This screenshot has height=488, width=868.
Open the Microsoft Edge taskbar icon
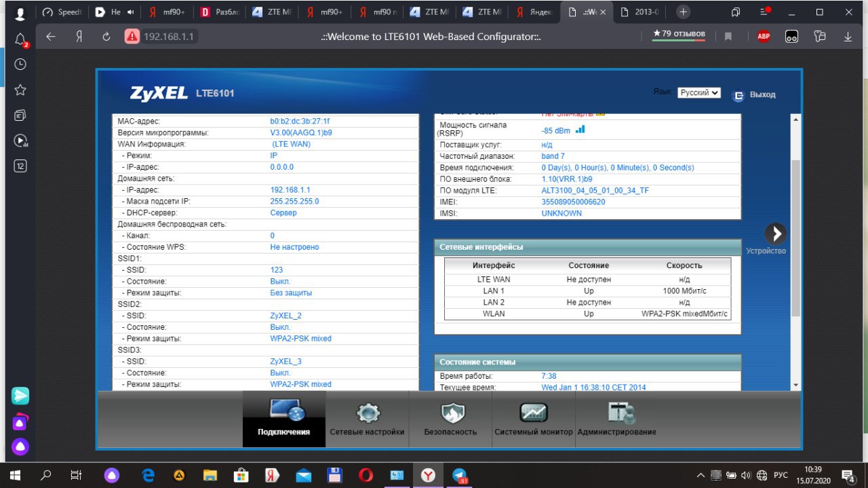pyautogui.click(x=149, y=475)
